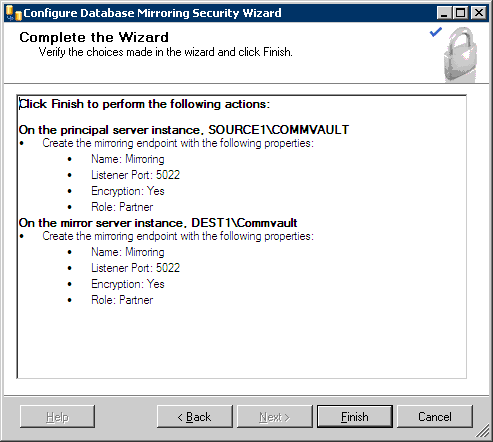Click the last 'Role: Partner' entry
Viewport: 493px width, 442px height.
pyautogui.click(x=122, y=300)
